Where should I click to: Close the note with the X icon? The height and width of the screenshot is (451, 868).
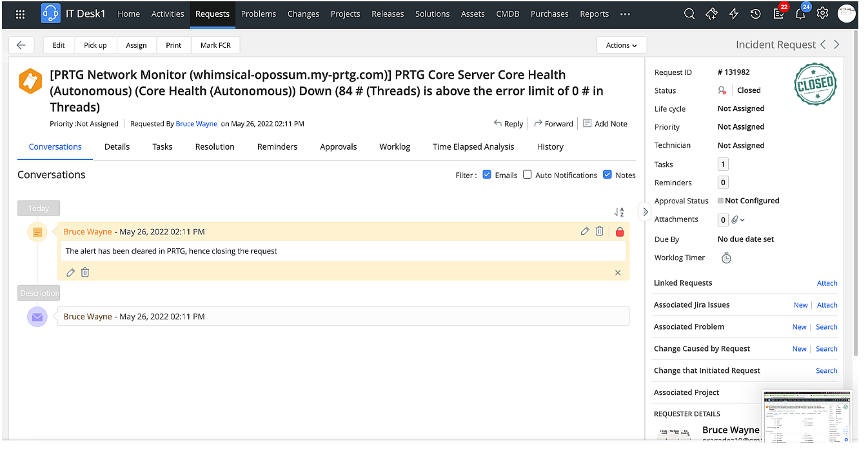click(x=618, y=273)
